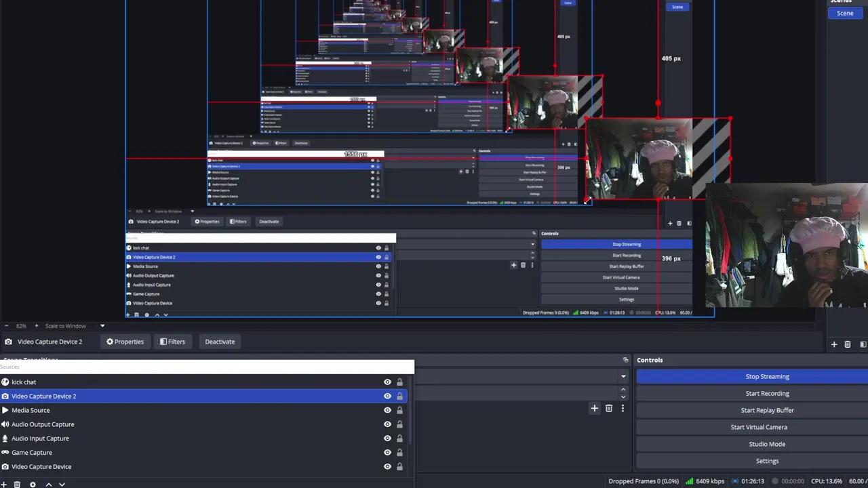Hide the Media Source layer
The width and height of the screenshot is (868, 488).
[x=387, y=410]
